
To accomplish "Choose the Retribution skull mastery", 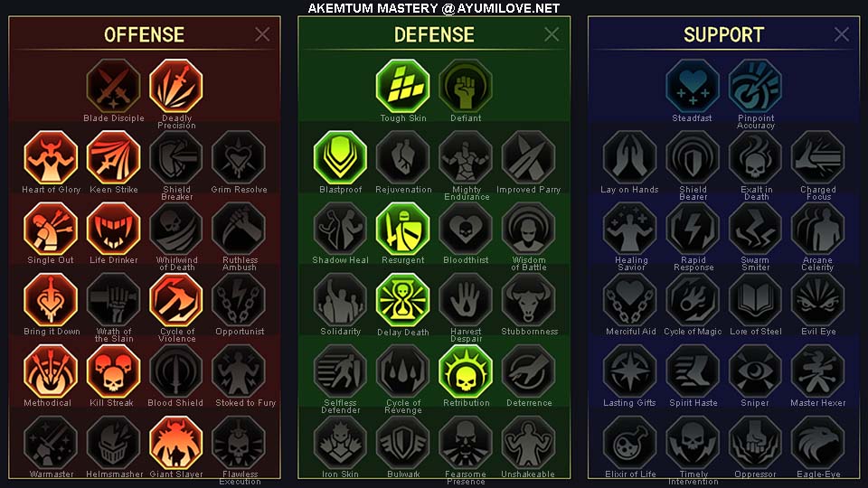I will click(466, 371).
